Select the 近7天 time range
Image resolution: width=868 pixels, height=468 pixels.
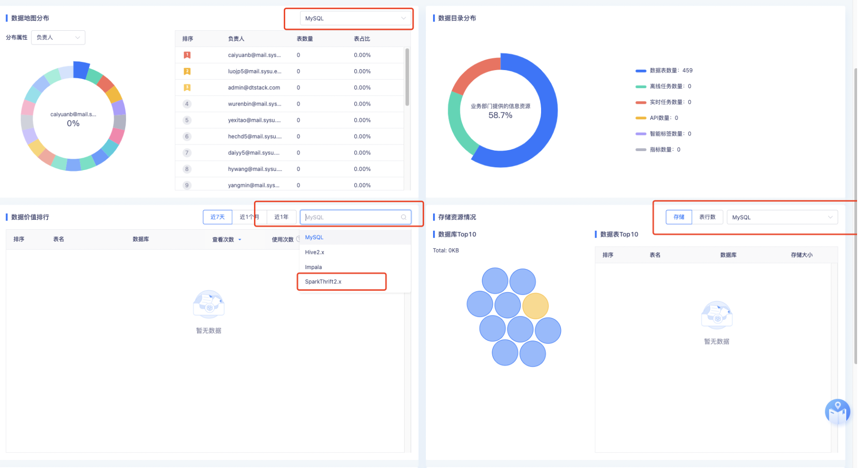(x=217, y=217)
